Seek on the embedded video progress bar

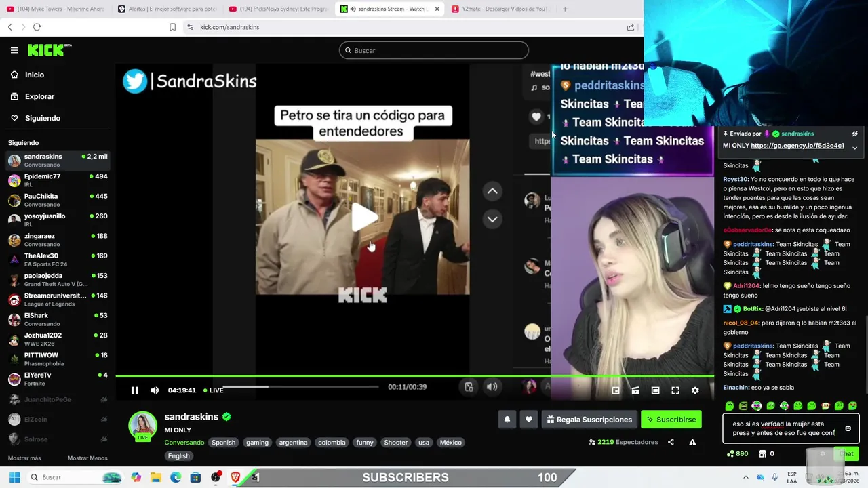[300, 387]
